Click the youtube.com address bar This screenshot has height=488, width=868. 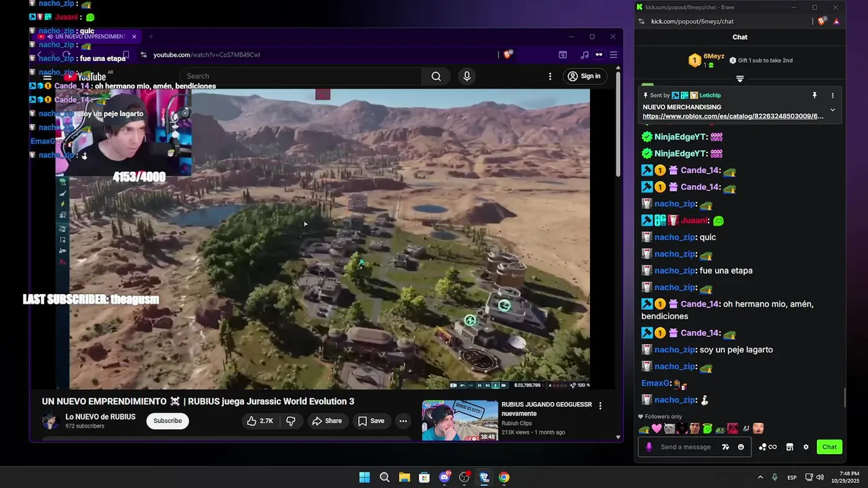319,54
